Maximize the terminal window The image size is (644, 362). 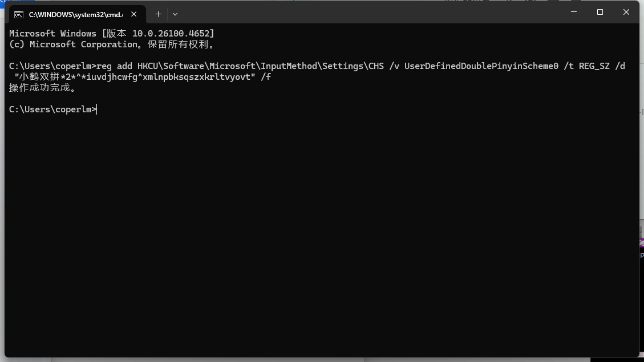pos(600,11)
